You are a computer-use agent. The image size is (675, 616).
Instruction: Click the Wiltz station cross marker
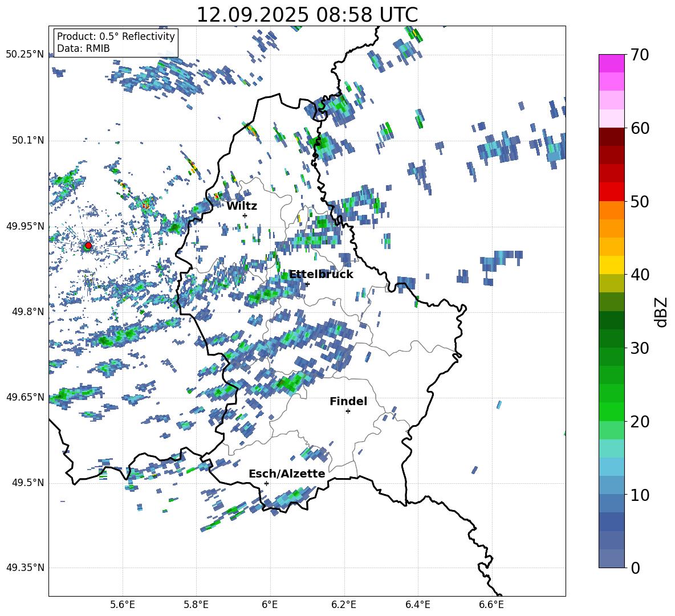tap(245, 215)
